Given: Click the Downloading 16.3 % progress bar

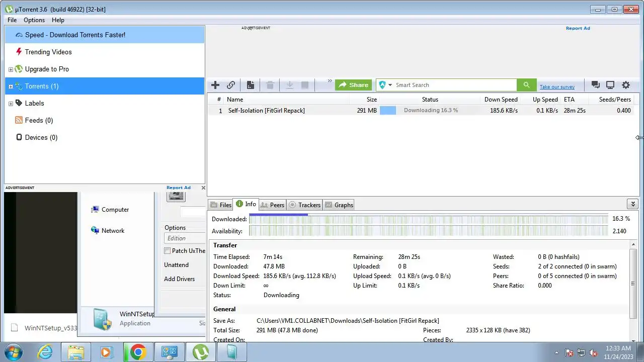Looking at the screenshot, I should click(430, 111).
